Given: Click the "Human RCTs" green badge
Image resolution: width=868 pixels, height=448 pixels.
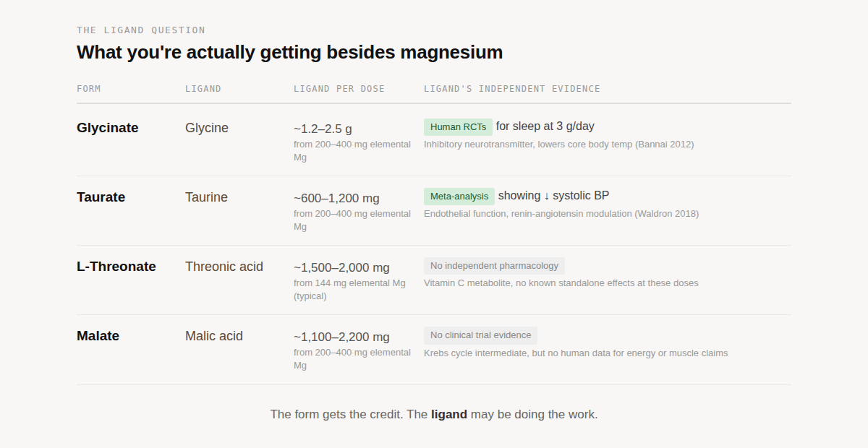Looking at the screenshot, I should [458, 127].
